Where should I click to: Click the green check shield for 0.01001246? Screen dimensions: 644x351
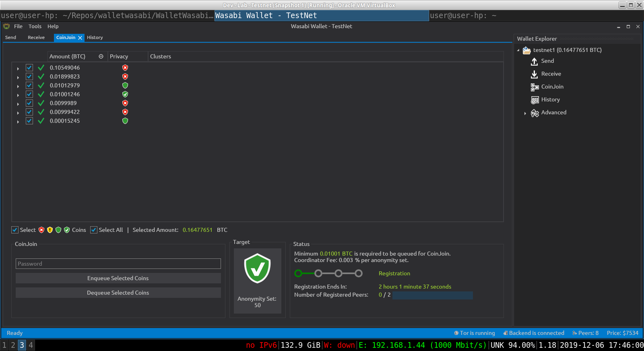click(125, 94)
